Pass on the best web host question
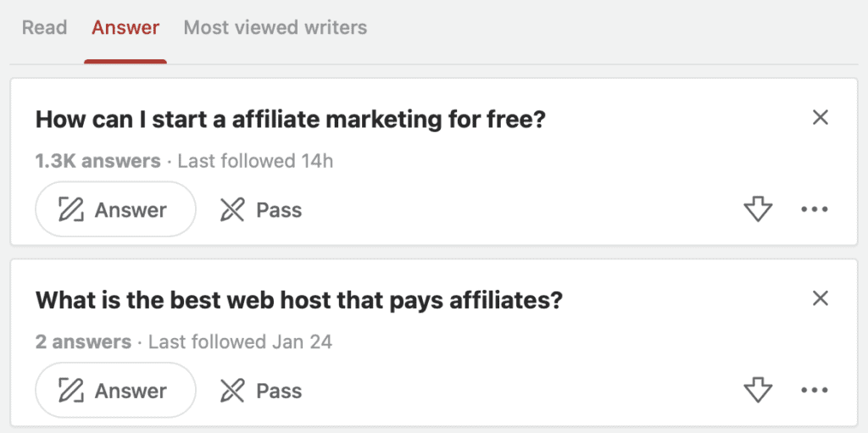The width and height of the screenshot is (868, 433). [261, 391]
